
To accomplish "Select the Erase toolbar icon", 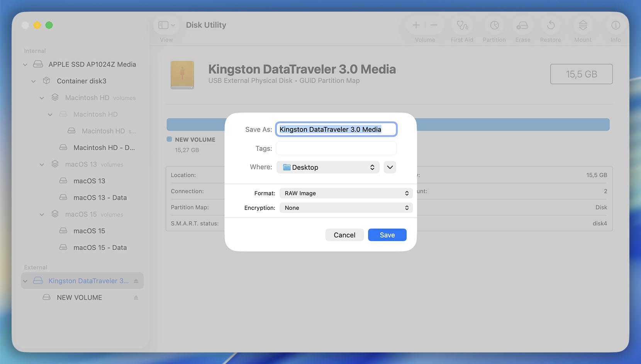I will (x=522, y=25).
